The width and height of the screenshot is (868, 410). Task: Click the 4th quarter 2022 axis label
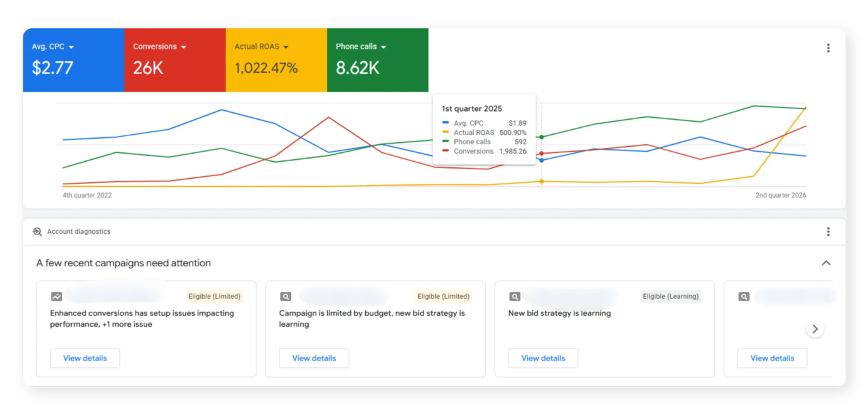coord(87,196)
